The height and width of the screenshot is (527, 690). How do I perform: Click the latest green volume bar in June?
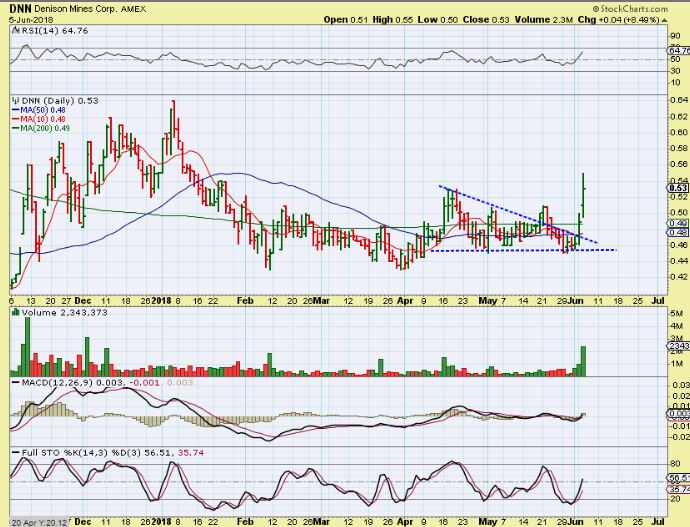coord(584,361)
